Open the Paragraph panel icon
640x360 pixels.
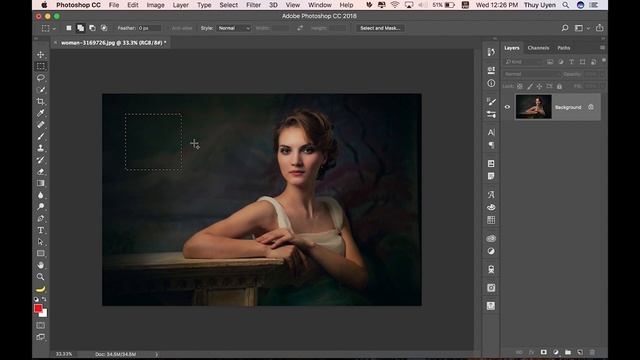[x=491, y=145]
